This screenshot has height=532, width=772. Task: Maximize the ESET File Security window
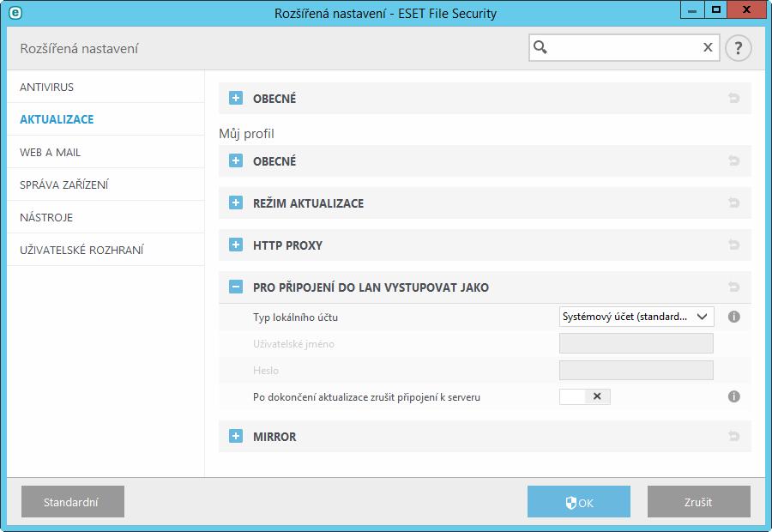point(716,9)
